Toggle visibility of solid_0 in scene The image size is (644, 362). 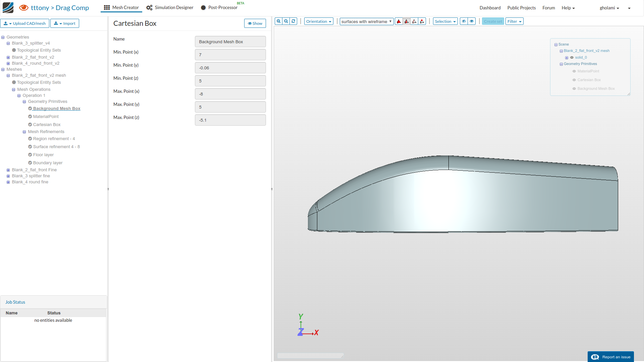click(x=572, y=58)
